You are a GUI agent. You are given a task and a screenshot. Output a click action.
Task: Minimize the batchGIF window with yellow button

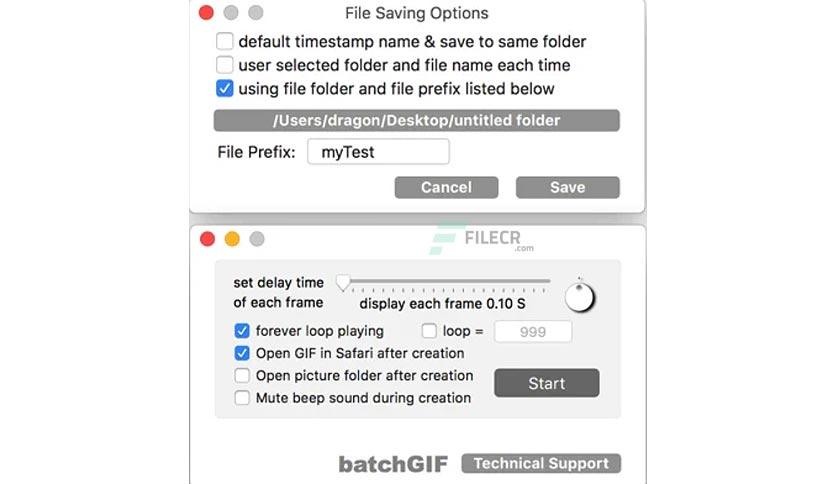point(232,239)
